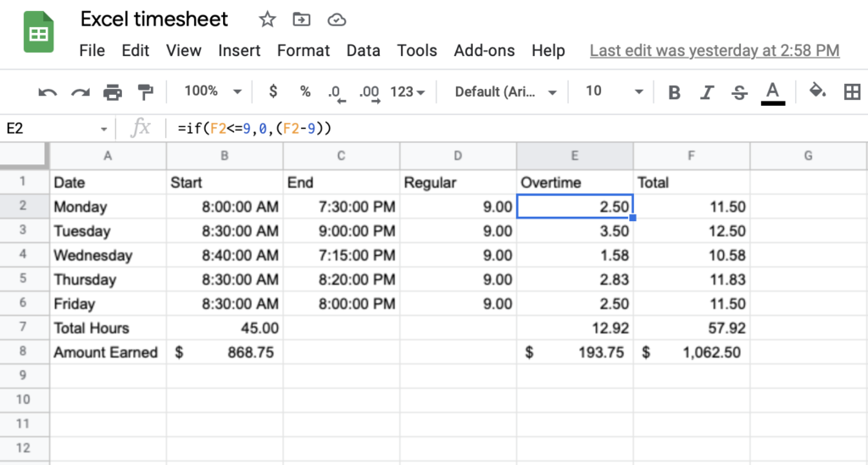Open the Format menu

(303, 51)
